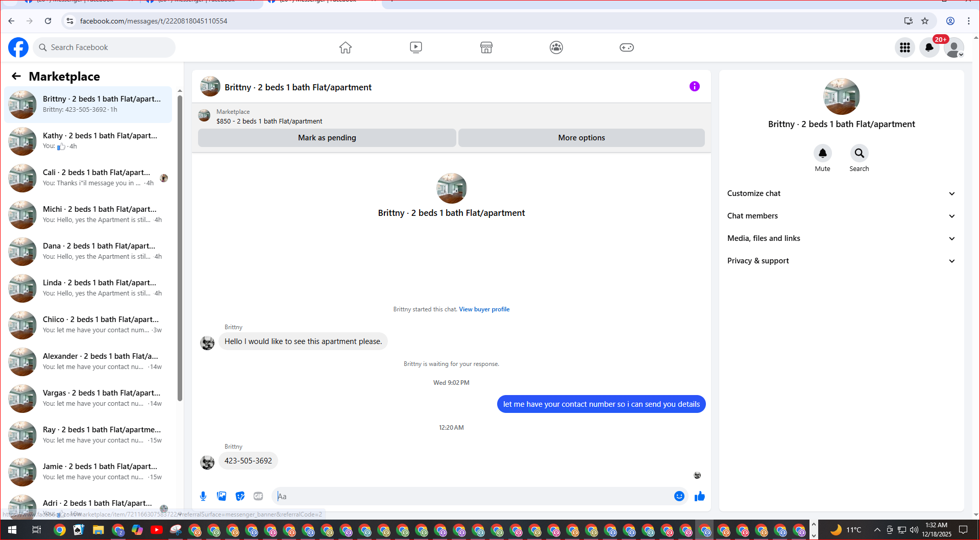Open Michi conversation in list

coord(88,215)
